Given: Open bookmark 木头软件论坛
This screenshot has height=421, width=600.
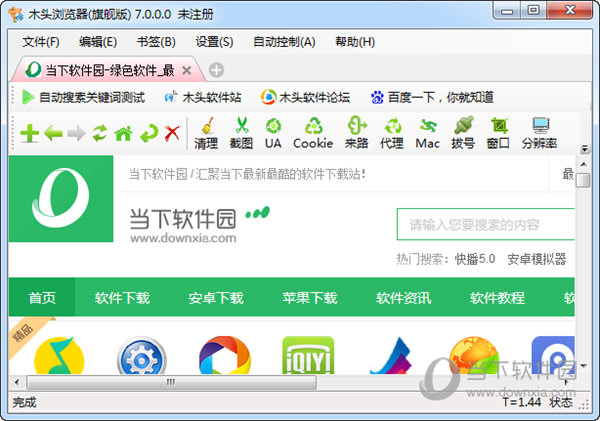Looking at the screenshot, I should [x=305, y=97].
